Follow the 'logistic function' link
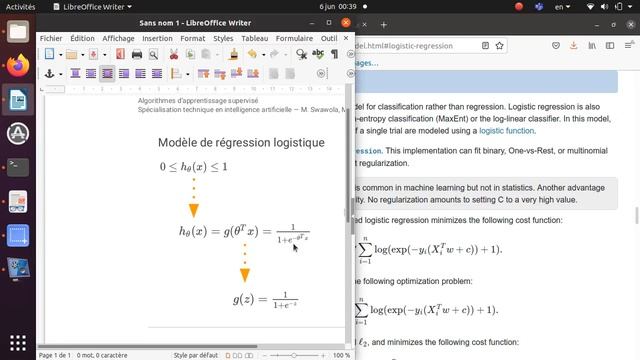This screenshot has width=640, height=360. coord(507,131)
